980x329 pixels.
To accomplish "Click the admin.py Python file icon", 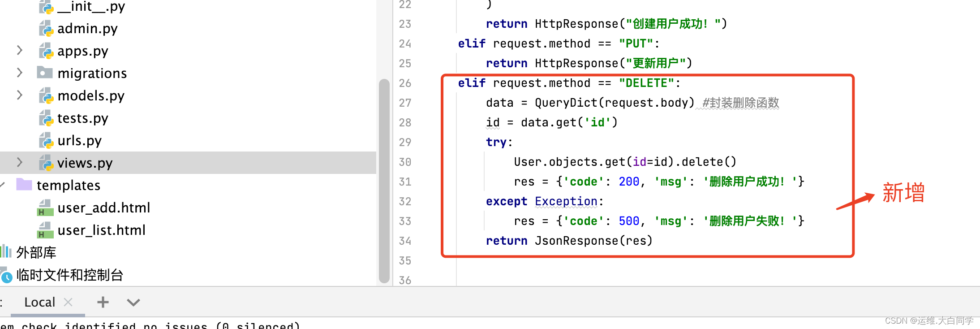I will coord(46,28).
